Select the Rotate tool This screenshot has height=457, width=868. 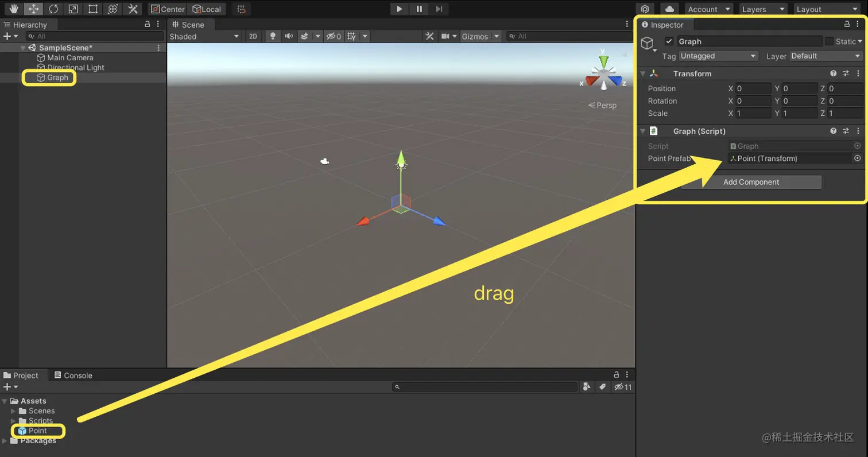[53, 9]
